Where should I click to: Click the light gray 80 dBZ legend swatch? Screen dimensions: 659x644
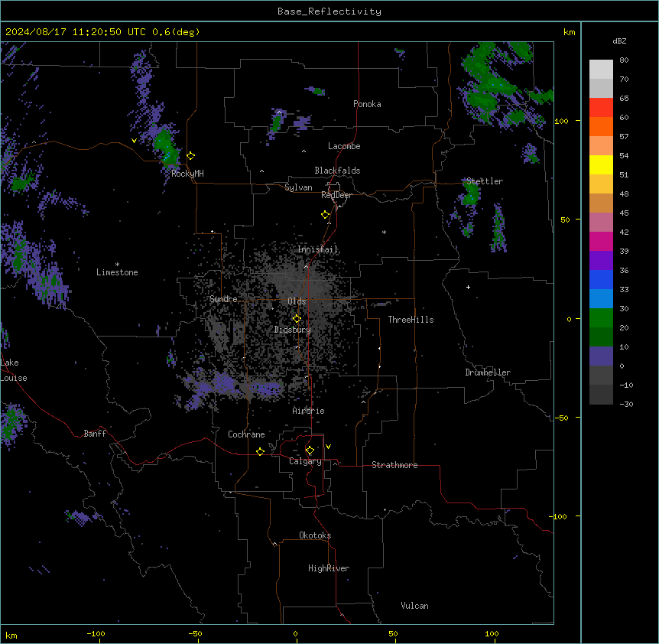pos(601,70)
